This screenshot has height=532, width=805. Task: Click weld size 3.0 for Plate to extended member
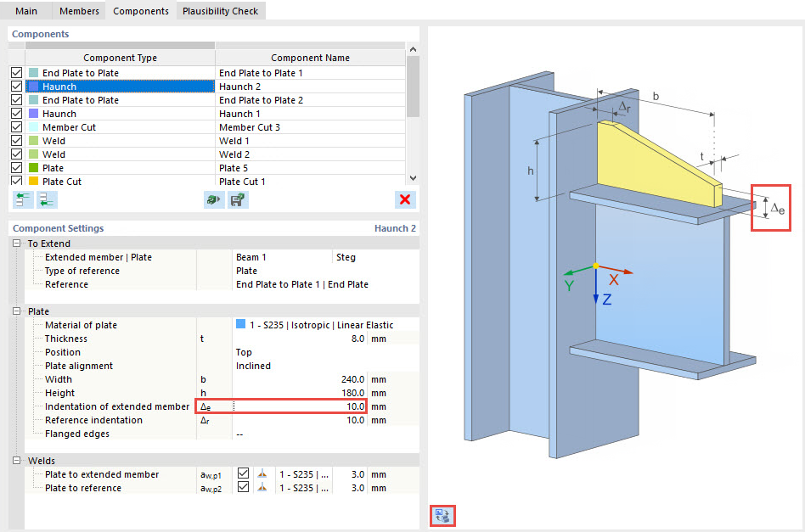350,474
